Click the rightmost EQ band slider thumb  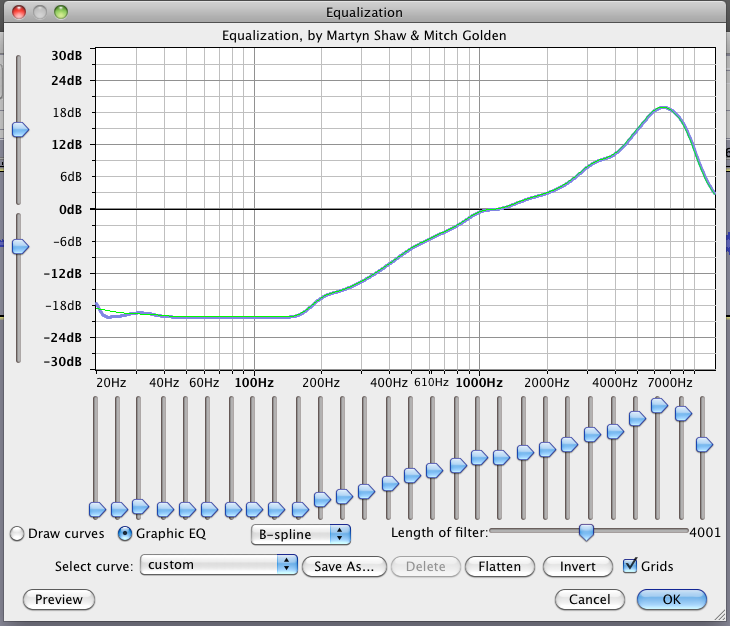[x=704, y=444]
